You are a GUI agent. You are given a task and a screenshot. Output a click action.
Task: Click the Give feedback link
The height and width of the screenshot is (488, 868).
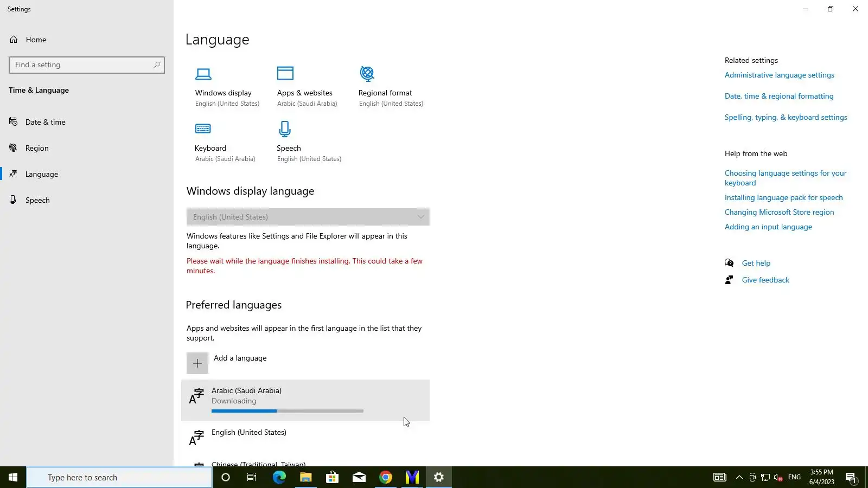coord(765,280)
